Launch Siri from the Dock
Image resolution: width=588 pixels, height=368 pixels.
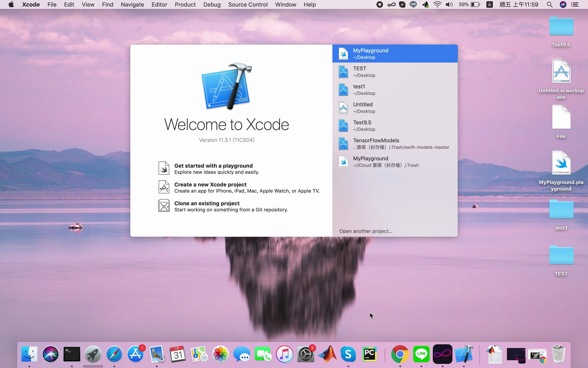51,354
